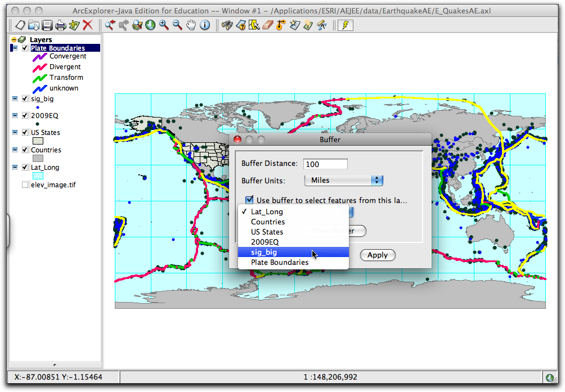Screen dimensions: 565x392
Task: Select the Measure ruler tool
Action: 322,25
